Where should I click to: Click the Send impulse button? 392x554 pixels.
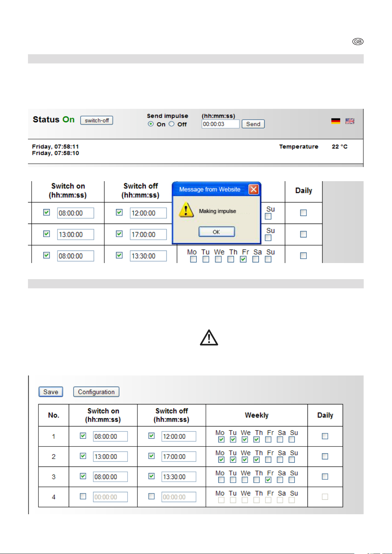[253, 124]
